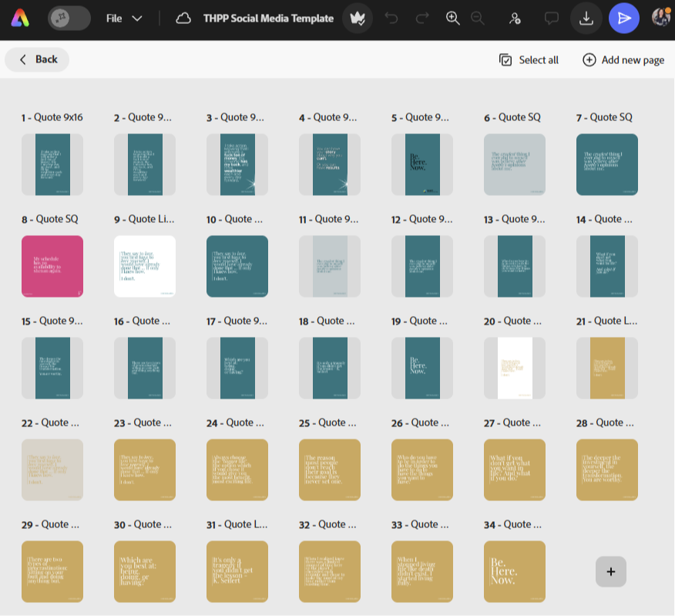Select page 24 gold thumbnail
Viewport: 675px width, 616px height.
(237, 470)
